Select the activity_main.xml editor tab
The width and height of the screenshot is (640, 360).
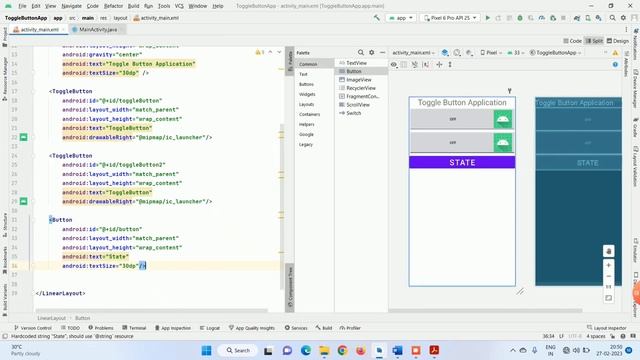point(39,29)
